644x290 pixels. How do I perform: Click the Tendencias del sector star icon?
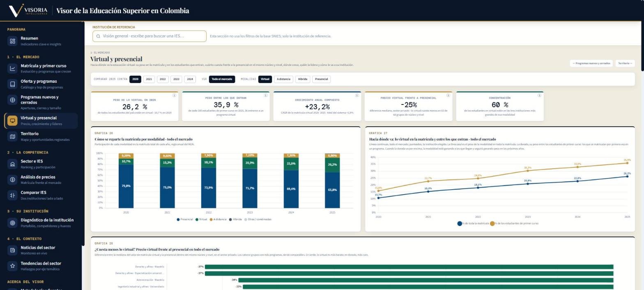click(x=12, y=266)
